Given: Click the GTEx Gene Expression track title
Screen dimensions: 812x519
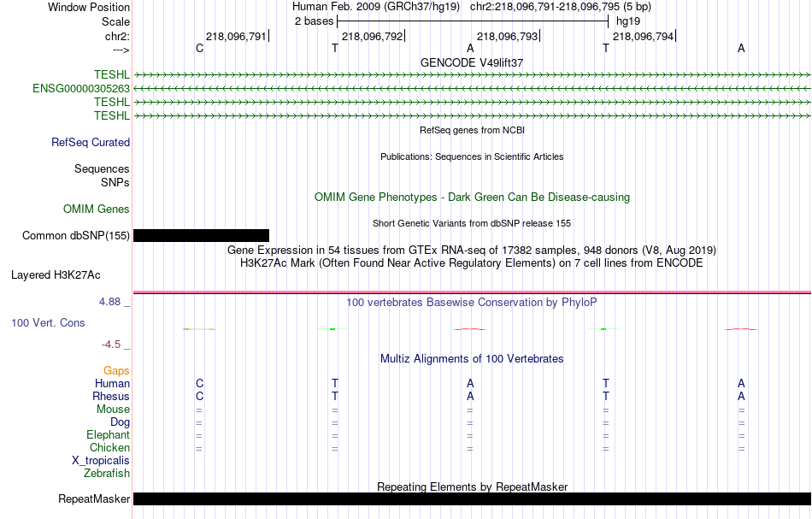Looking at the screenshot, I should pos(472,251).
